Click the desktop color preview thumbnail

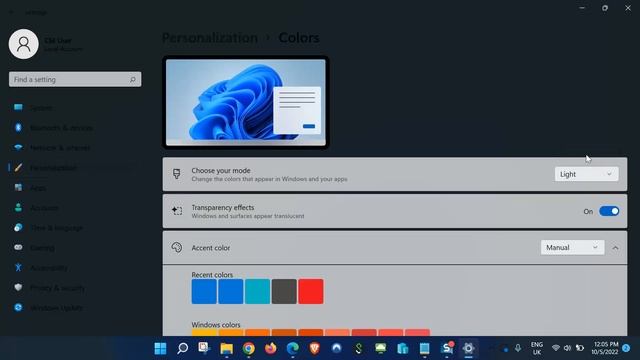click(x=246, y=102)
